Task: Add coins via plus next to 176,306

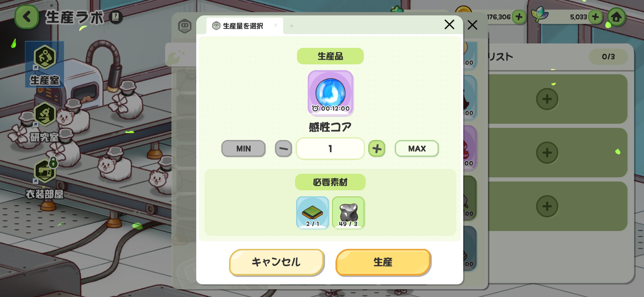Action: pos(519,17)
